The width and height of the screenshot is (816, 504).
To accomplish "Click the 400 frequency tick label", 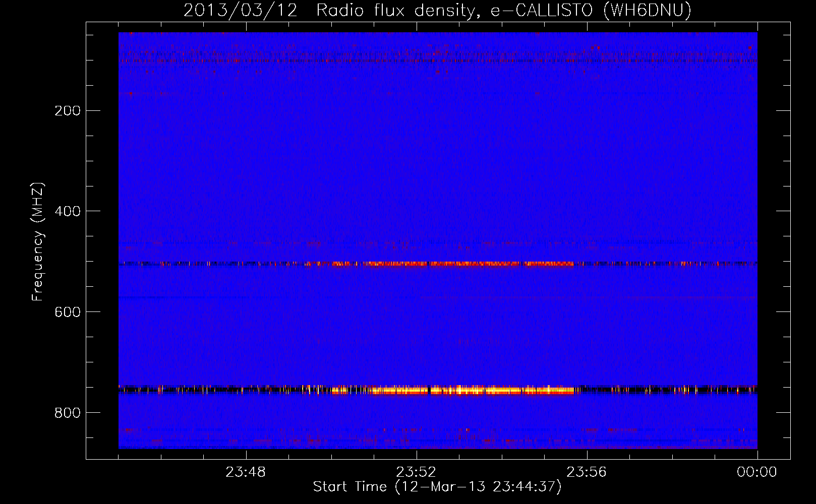I will (68, 212).
